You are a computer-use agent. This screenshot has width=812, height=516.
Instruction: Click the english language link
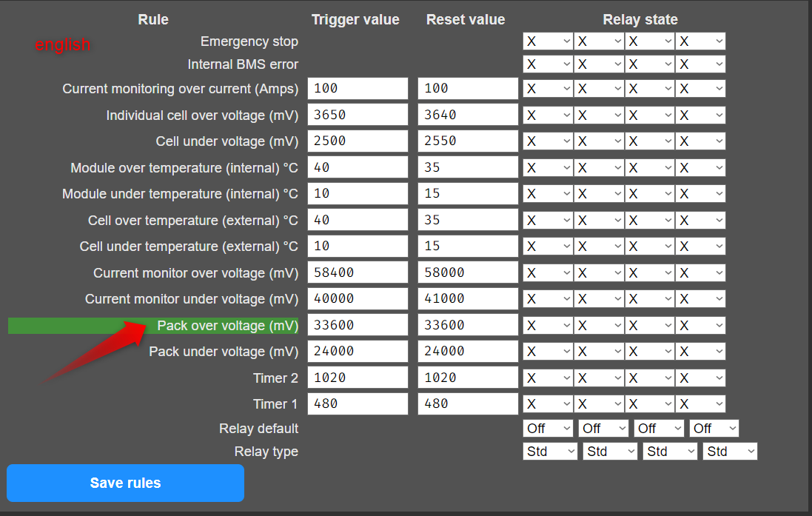[x=62, y=45]
